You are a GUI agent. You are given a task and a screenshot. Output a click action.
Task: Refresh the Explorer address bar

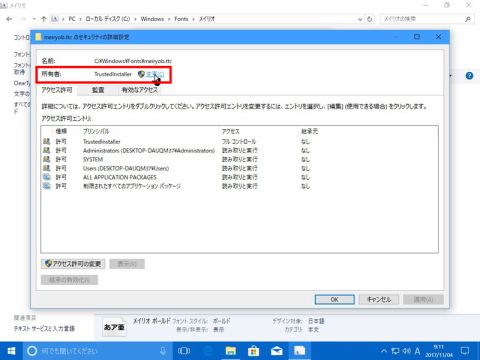tap(369, 19)
